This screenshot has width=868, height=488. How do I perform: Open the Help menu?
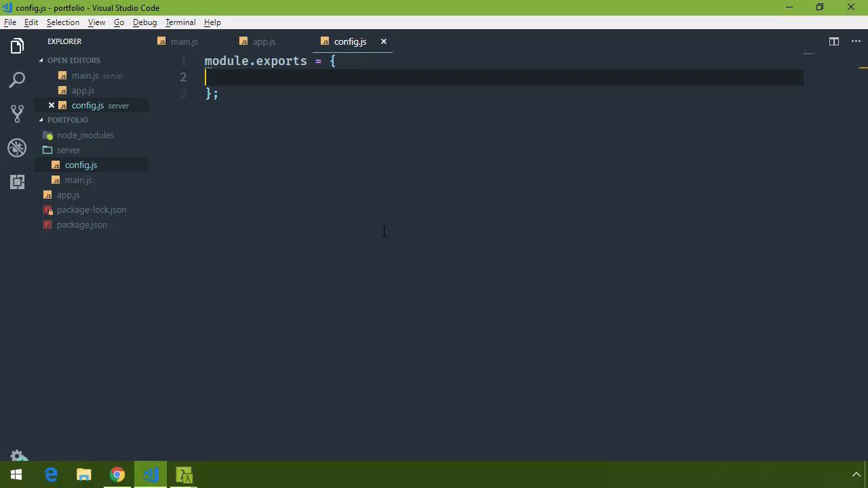tap(212, 22)
